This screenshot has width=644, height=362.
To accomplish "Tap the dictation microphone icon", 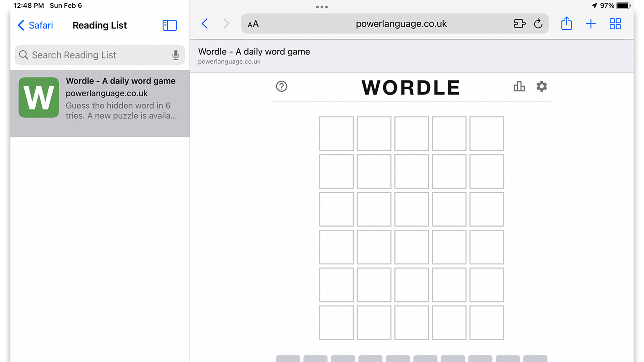I will click(x=176, y=55).
